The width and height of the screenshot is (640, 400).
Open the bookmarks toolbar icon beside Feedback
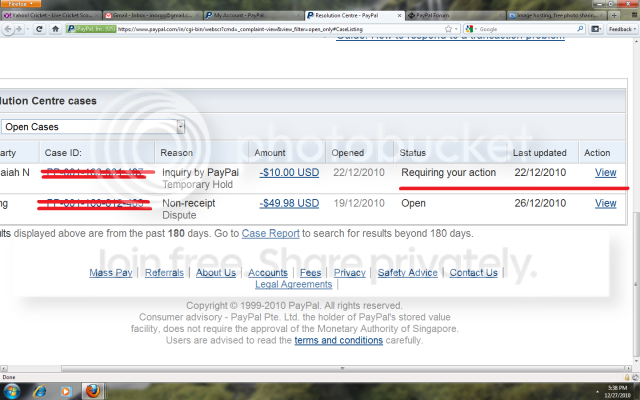tap(596, 29)
